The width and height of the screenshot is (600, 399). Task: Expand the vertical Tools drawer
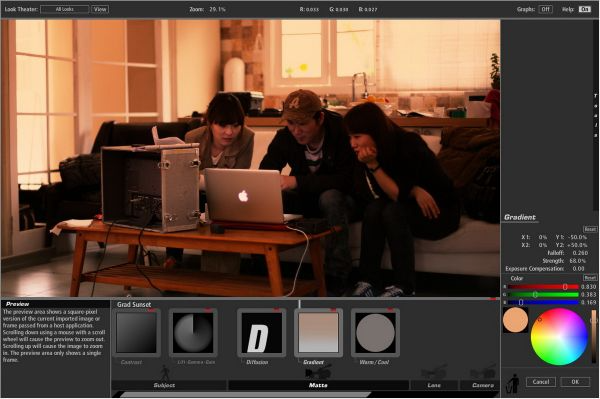click(595, 115)
